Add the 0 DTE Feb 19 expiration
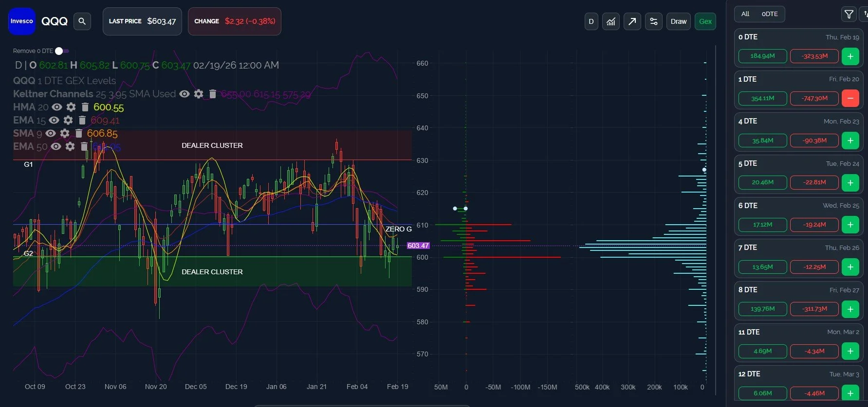The image size is (868, 407). pos(850,56)
